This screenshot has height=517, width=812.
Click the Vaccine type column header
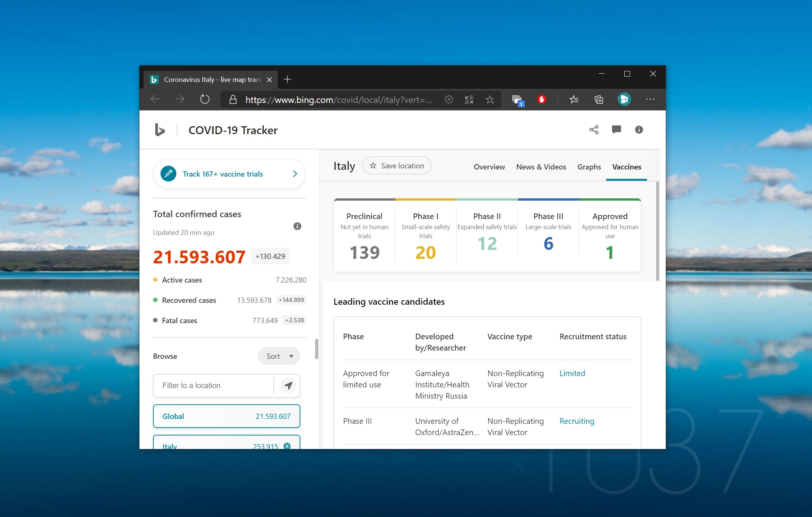coord(510,337)
